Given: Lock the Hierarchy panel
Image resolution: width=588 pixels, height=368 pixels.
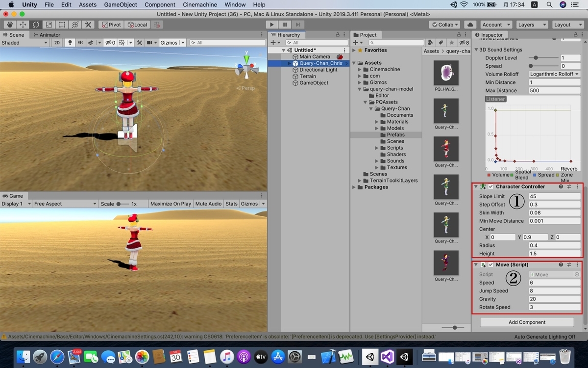Looking at the screenshot, I should tap(337, 35).
